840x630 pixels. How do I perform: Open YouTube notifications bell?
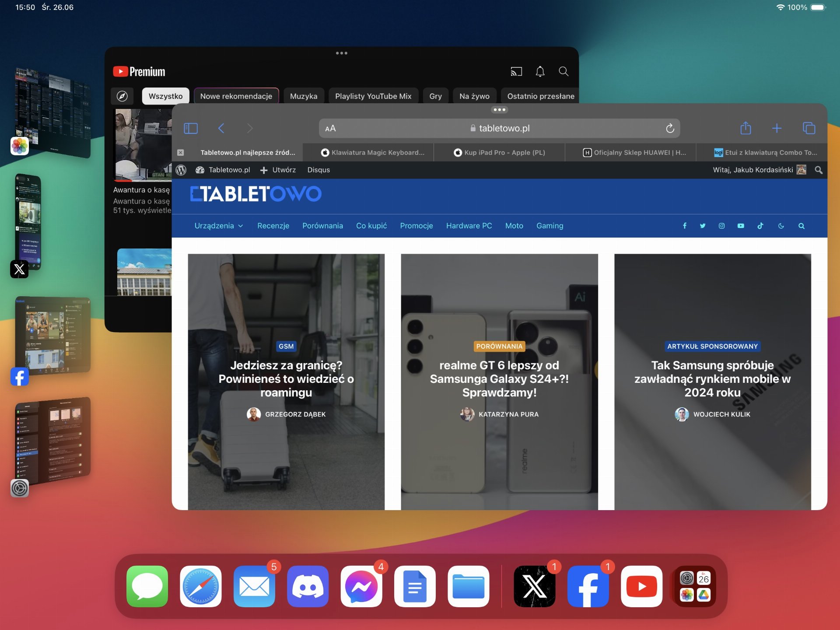[x=540, y=71]
